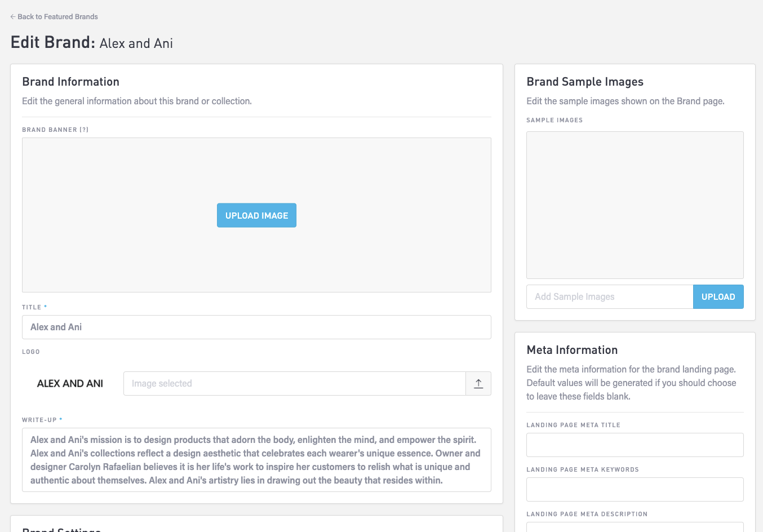This screenshot has height=532, width=763.
Task: Click the back arrow icon at top left
Action: pyautogui.click(x=13, y=17)
